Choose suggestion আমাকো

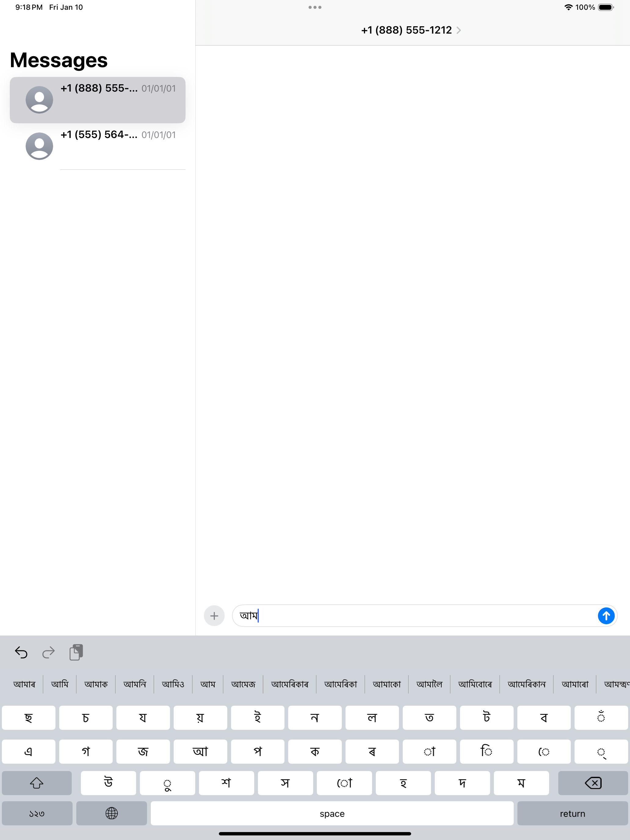(387, 684)
